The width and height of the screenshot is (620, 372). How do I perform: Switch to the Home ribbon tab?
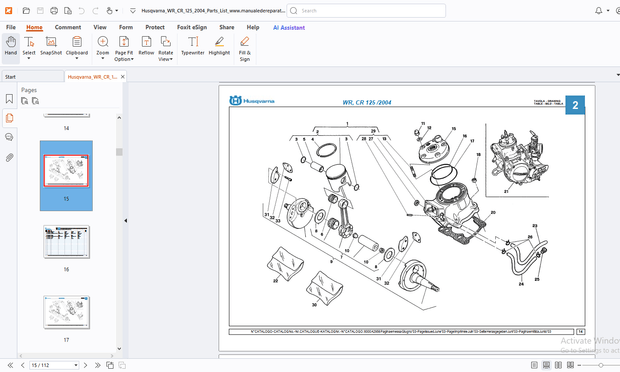34,27
